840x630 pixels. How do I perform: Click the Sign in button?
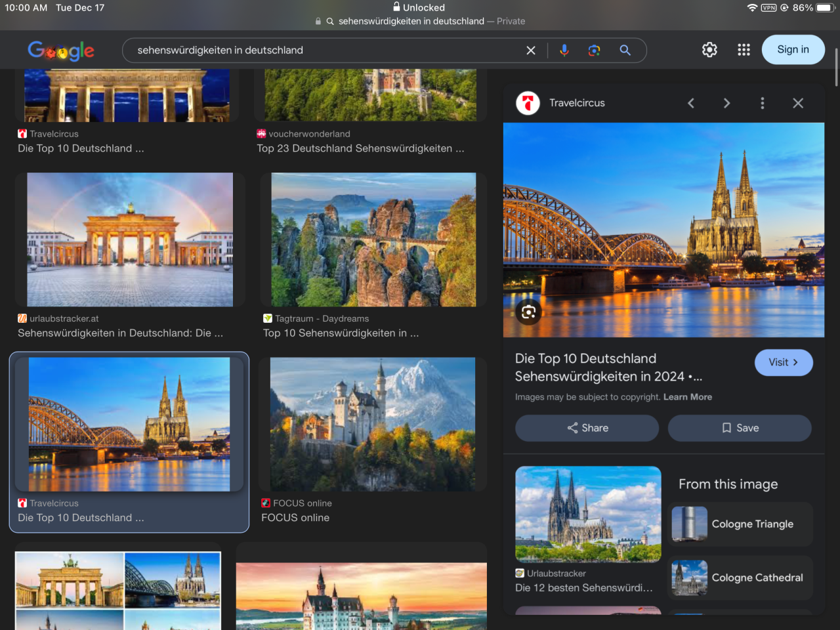793,50
